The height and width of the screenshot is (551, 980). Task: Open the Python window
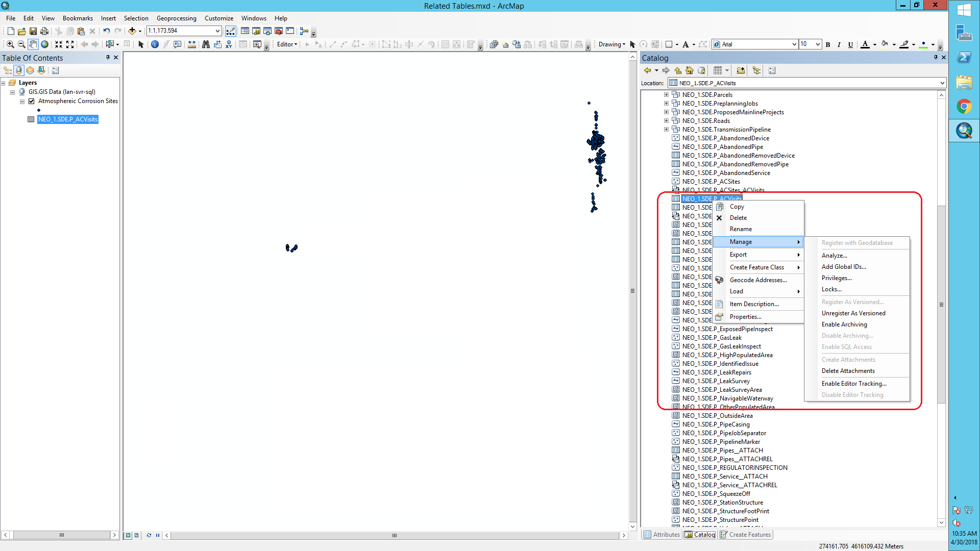tap(290, 31)
